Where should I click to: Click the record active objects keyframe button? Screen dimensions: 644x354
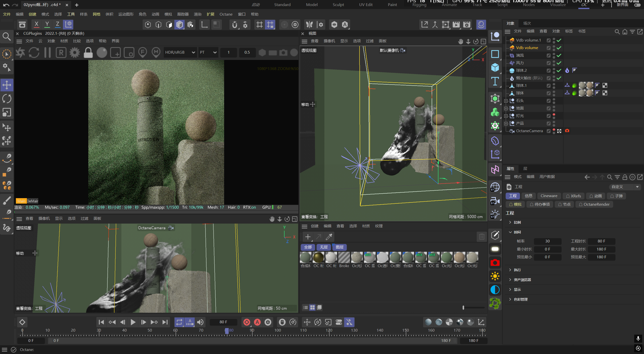[x=247, y=322]
